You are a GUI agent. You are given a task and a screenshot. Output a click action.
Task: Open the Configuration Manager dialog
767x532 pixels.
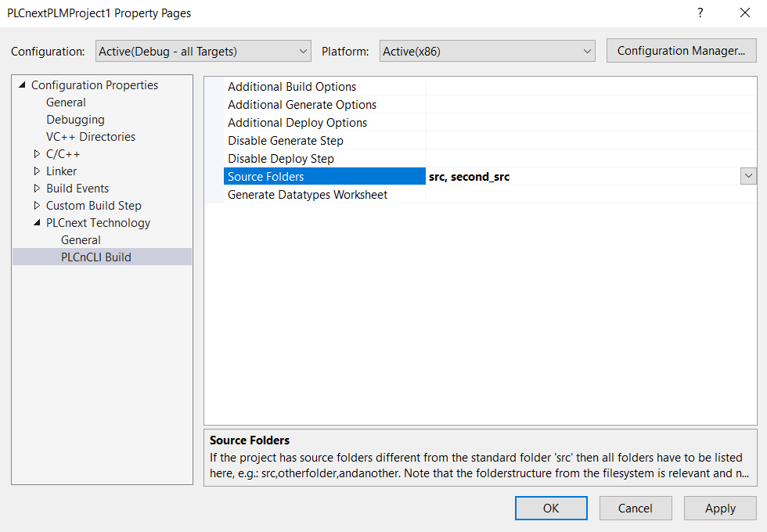click(x=681, y=51)
